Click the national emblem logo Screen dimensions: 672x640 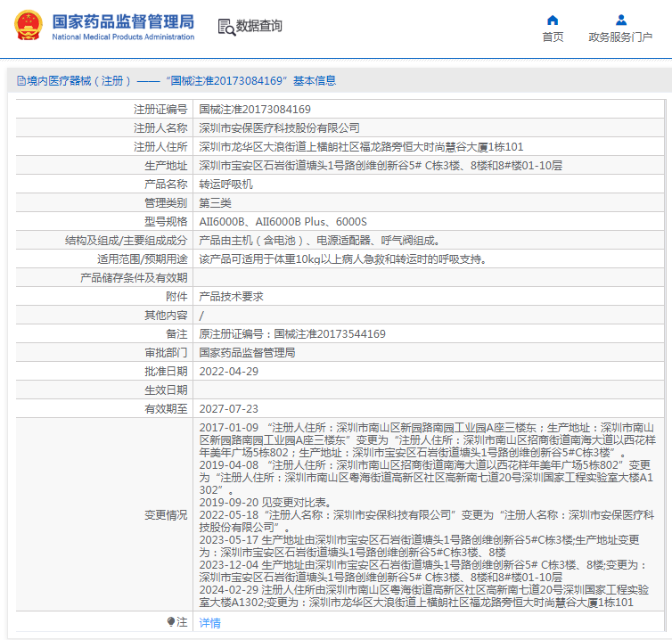tap(27, 26)
